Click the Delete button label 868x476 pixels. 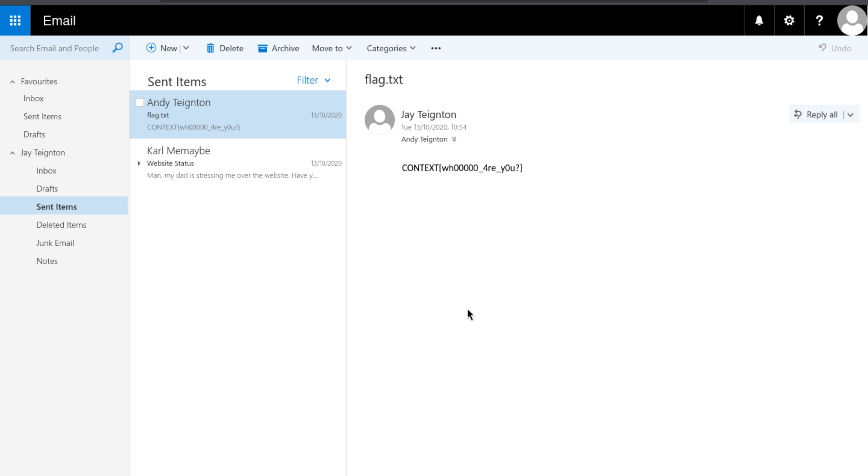[231, 48]
